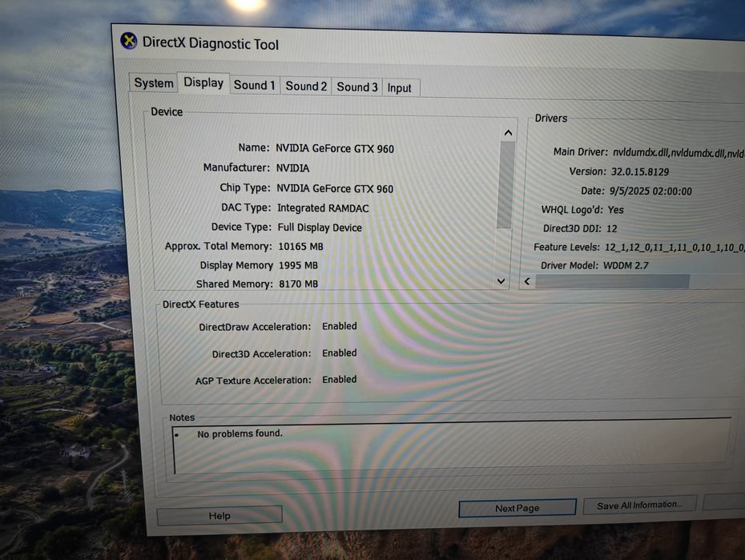Switch to the Input tab
The width and height of the screenshot is (745, 560).
click(400, 88)
